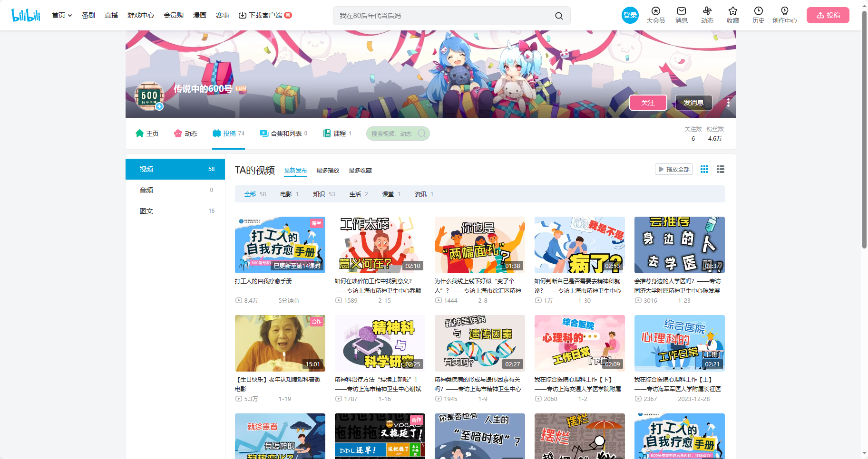The image size is (868, 459).
Task: Open the 番剧 menu item
Action: click(x=88, y=15)
